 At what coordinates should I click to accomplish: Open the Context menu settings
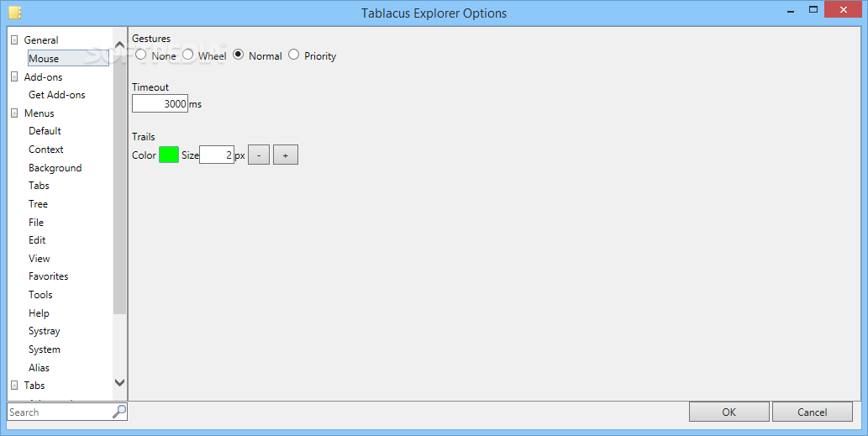click(46, 150)
